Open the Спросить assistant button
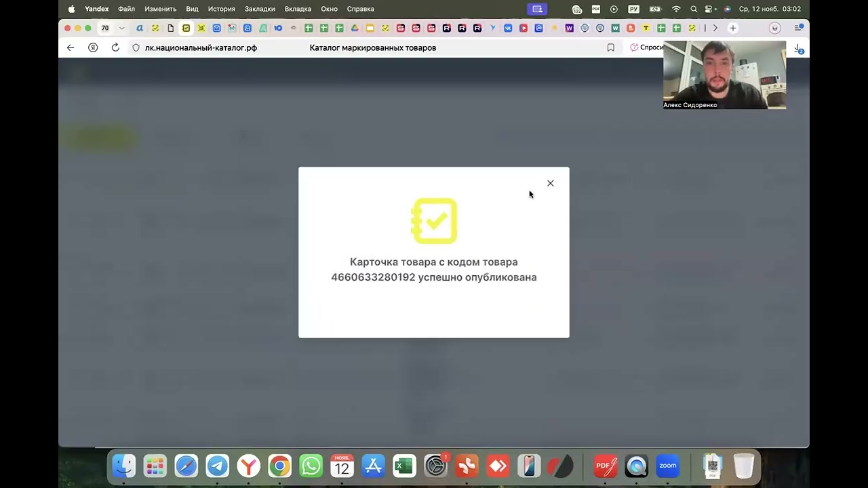The height and width of the screenshot is (488, 868). [646, 47]
